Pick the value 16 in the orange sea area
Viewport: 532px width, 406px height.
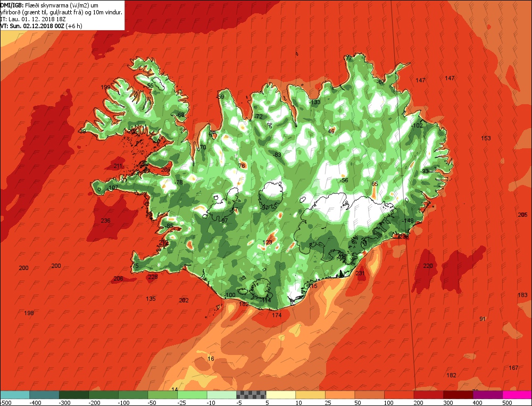[211, 359]
